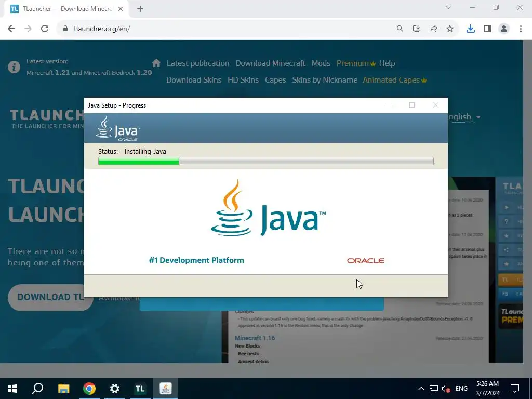This screenshot has width=532, height=399.
Task: Select the TLauncher — Download Minecraft tab
Action: pos(67,9)
